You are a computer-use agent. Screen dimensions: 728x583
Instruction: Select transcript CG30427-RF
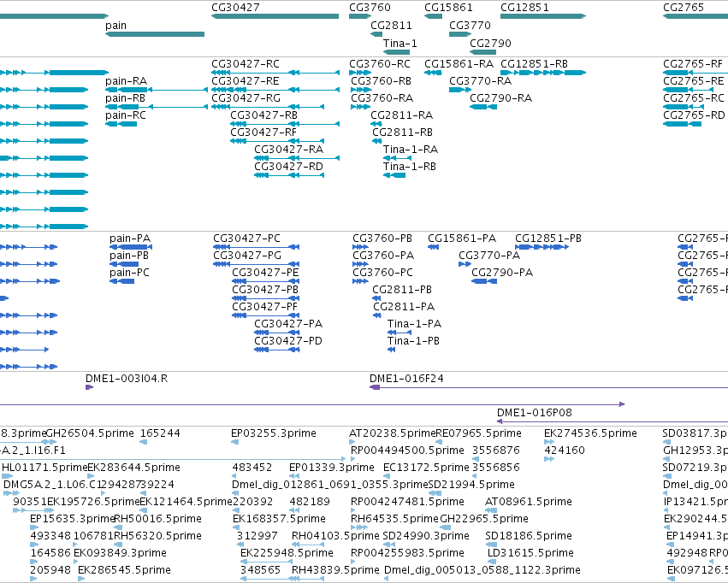click(x=263, y=132)
